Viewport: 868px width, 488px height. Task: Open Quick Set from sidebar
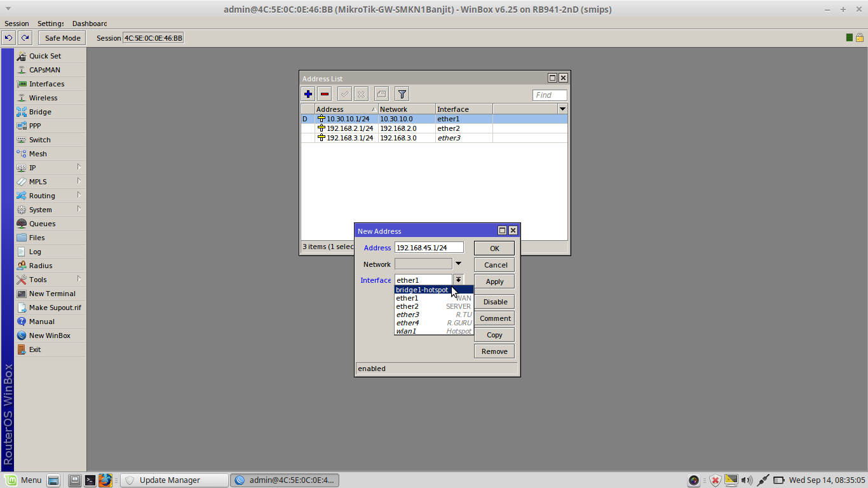(50, 56)
